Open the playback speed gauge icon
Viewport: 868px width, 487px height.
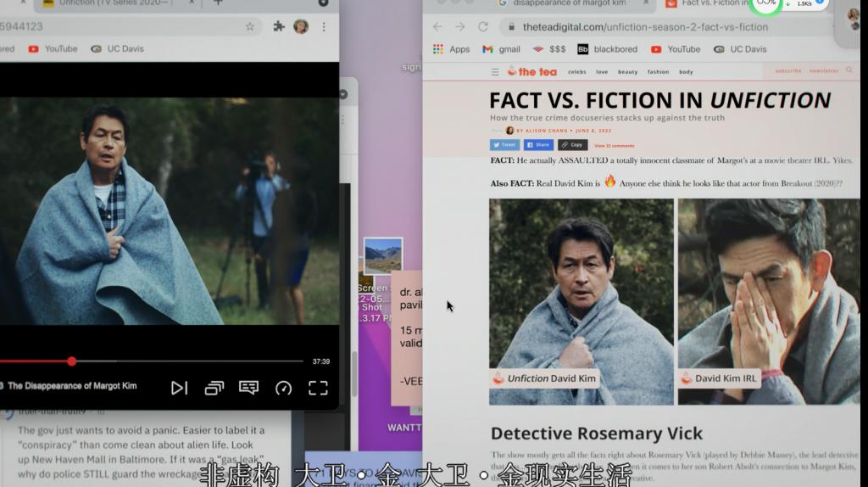[283, 388]
